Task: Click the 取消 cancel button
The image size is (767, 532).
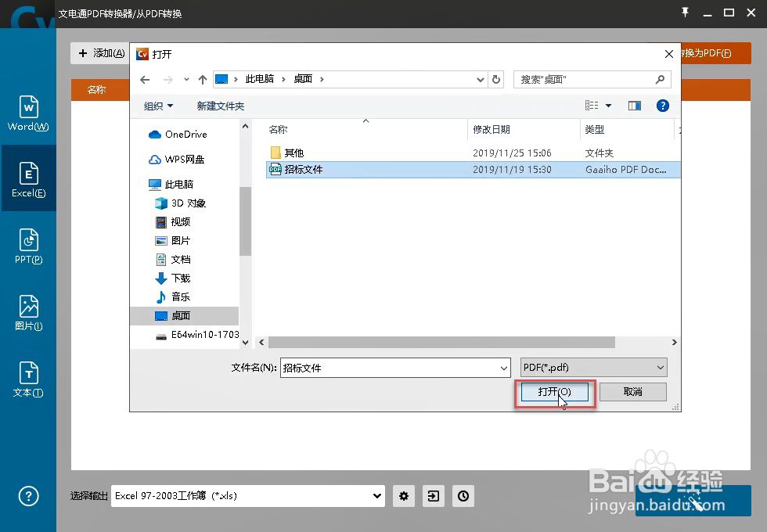Action: coord(633,392)
